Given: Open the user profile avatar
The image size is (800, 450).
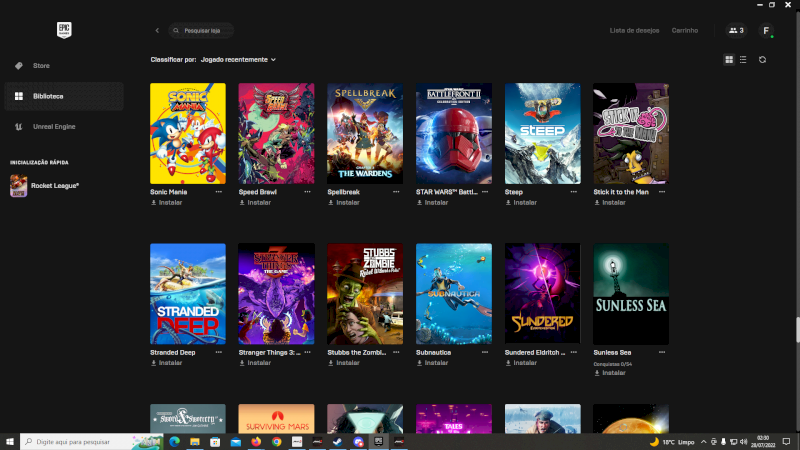Looking at the screenshot, I should pos(766,31).
